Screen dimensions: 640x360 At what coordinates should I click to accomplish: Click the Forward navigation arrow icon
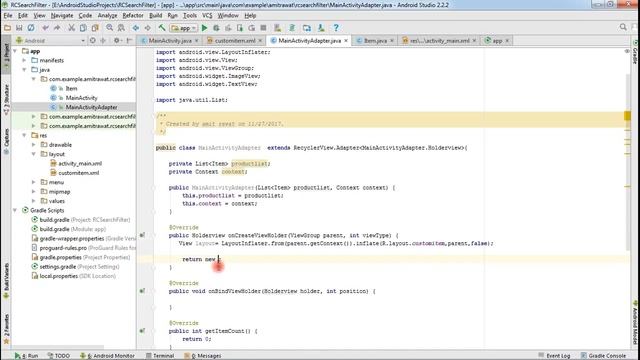click(x=147, y=28)
